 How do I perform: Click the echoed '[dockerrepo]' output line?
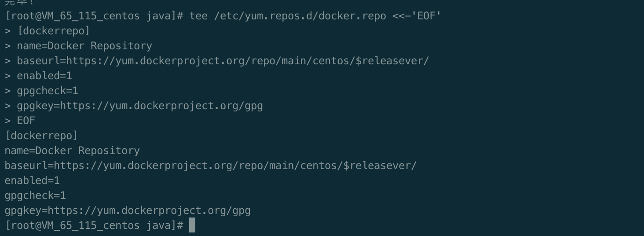point(41,136)
